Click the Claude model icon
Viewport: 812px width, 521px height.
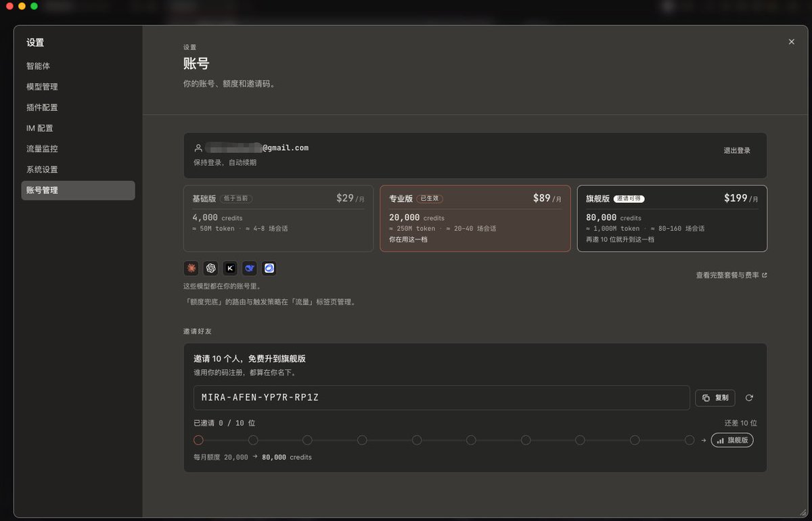coord(191,269)
